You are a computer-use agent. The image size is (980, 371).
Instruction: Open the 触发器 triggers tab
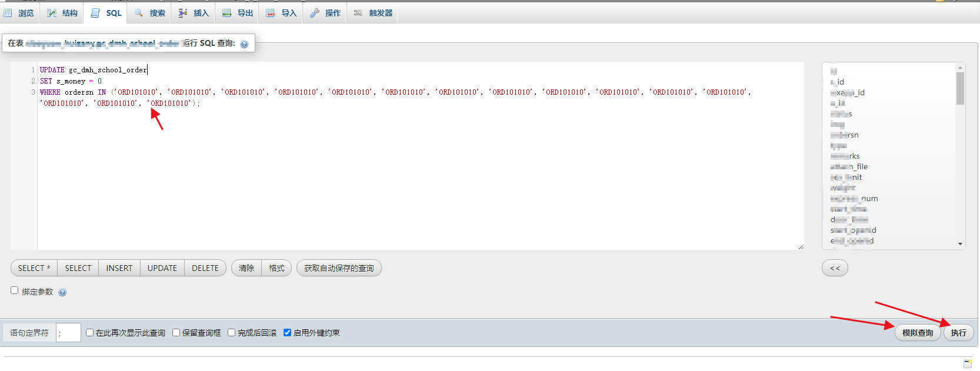click(x=373, y=13)
